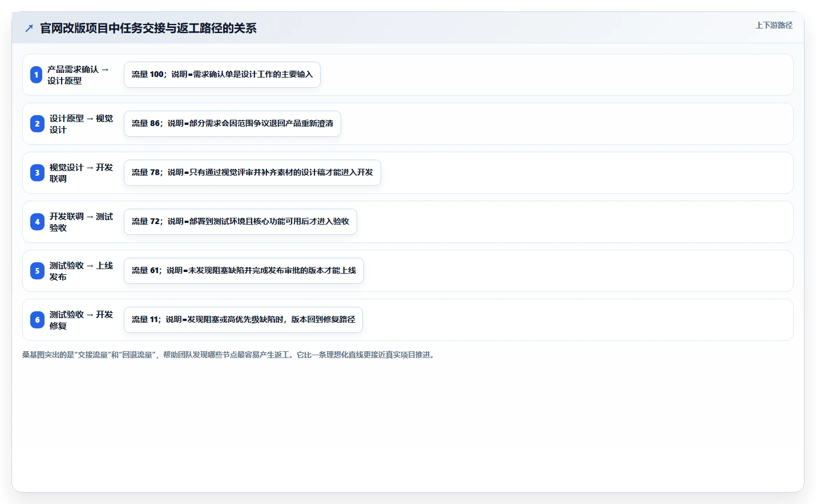The width and height of the screenshot is (816, 504).
Task: Select the label 测试验收 → 开发修复
Action: pos(81,320)
